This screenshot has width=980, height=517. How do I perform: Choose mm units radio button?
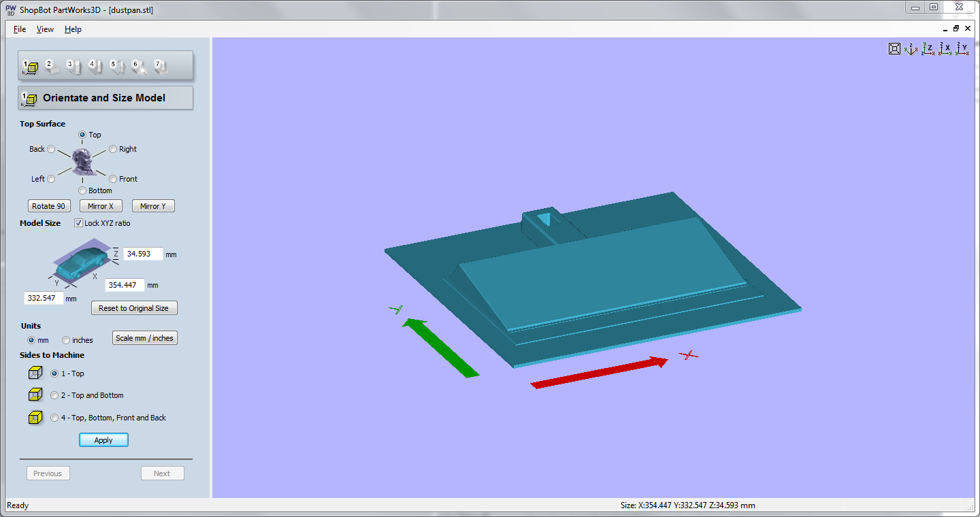coord(31,340)
